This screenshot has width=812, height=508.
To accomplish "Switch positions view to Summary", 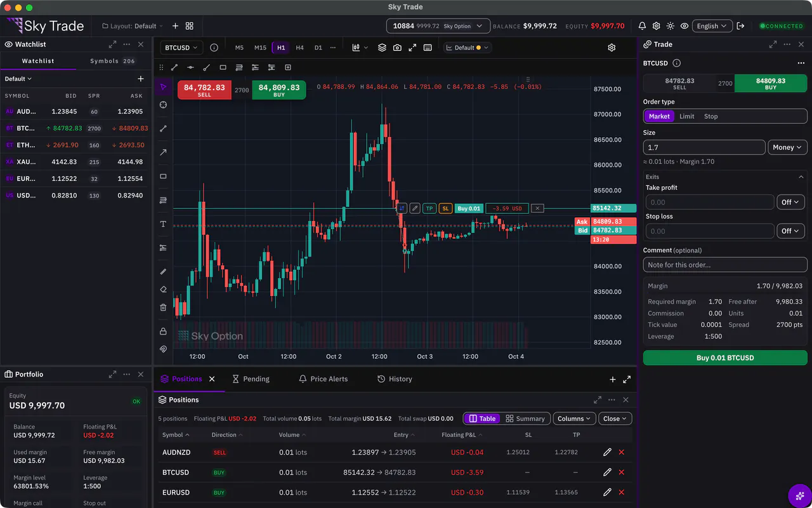I will click(525, 418).
